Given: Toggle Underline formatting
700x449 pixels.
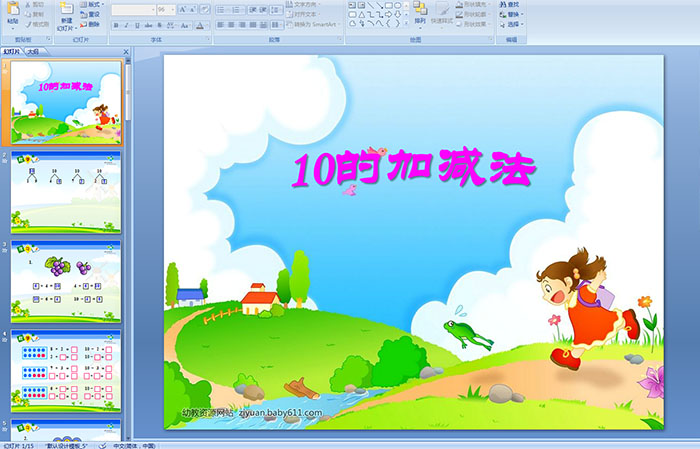Looking at the screenshot, I should pyautogui.click(x=137, y=25).
